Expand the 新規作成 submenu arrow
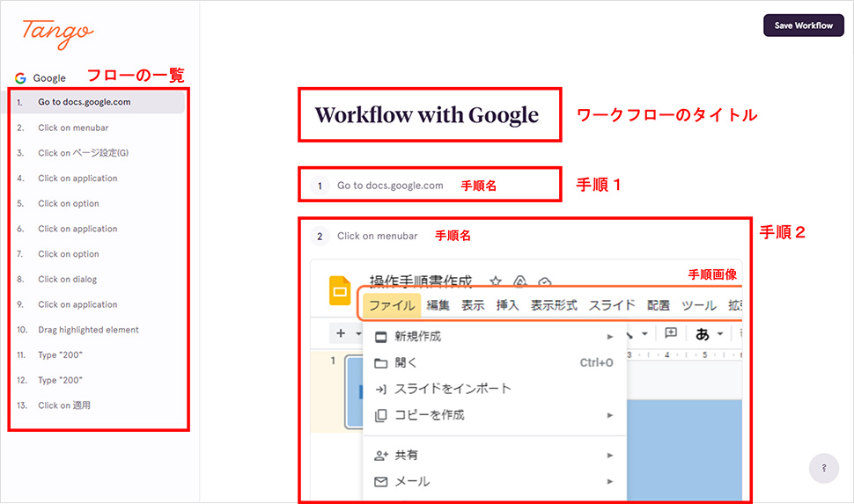The image size is (854, 504). (610, 337)
